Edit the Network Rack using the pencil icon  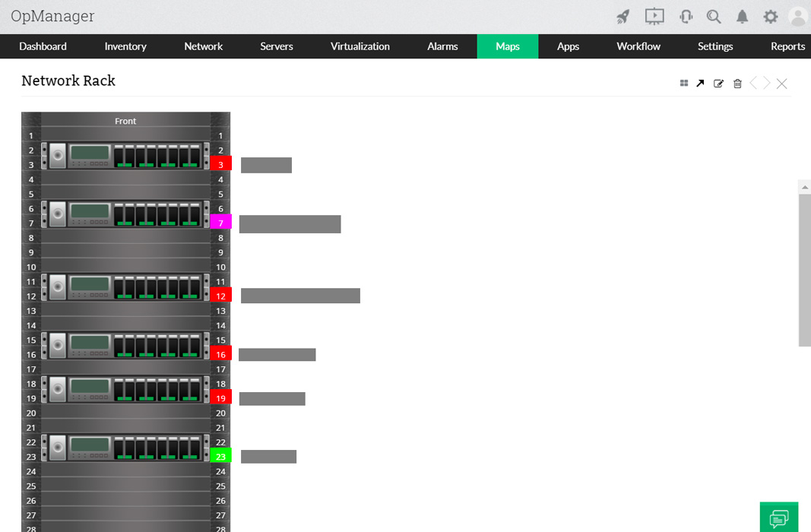(718, 84)
